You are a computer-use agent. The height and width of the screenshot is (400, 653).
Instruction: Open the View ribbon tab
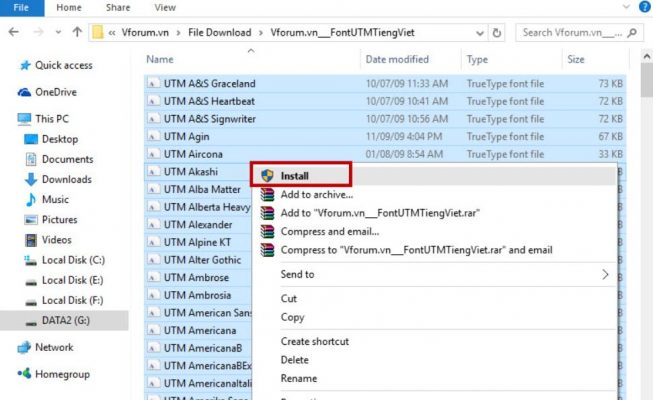tap(165, 8)
